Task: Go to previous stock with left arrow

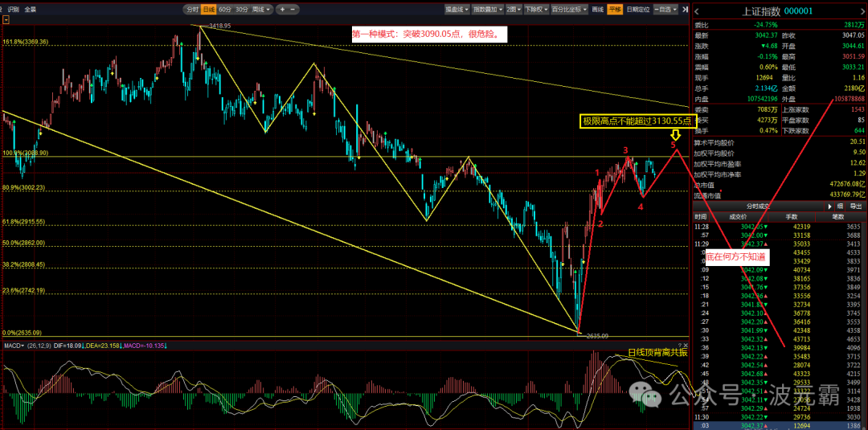Action: click(x=697, y=11)
